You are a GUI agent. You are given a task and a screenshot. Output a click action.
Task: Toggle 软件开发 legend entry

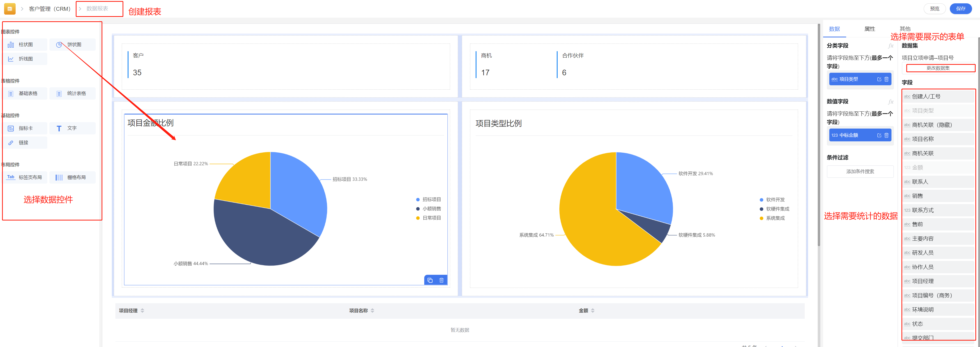coord(772,199)
